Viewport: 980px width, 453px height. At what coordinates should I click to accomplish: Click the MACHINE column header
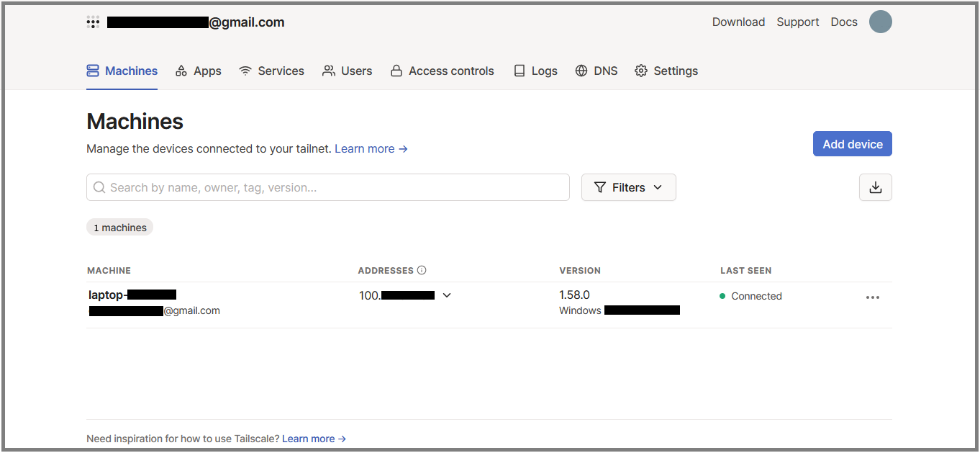pos(109,271)
